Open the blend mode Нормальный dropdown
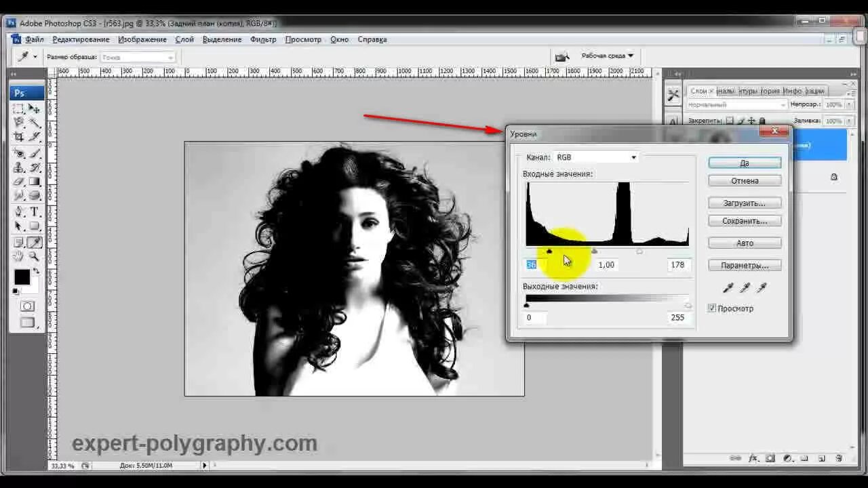 tap(737, 104)
